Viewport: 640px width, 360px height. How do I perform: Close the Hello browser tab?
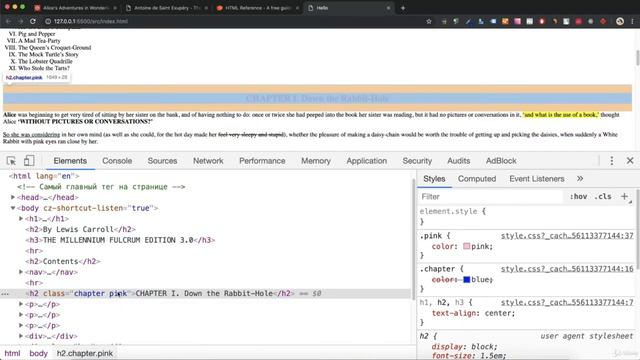click(x=388, y=8)
